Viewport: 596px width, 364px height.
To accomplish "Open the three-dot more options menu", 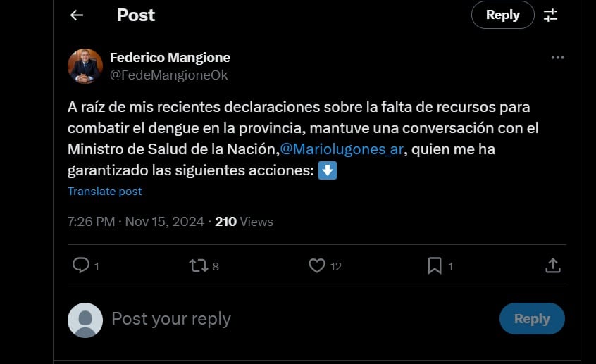I will [557, 58].
